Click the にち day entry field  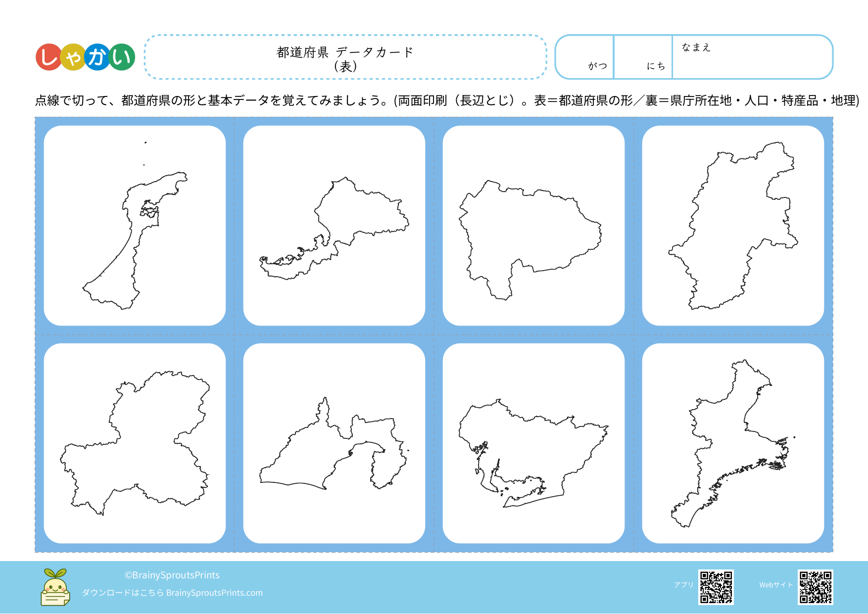point(643,57)
